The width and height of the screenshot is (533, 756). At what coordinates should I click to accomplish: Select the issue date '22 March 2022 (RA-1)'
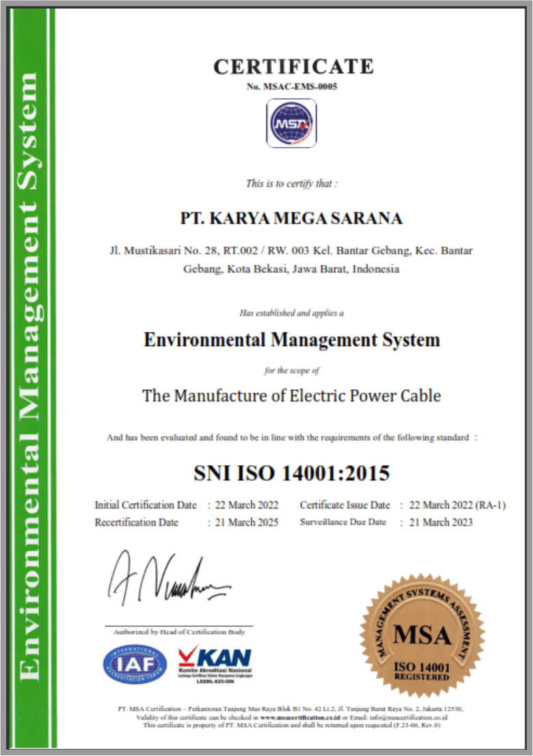[x=457, y=505]
